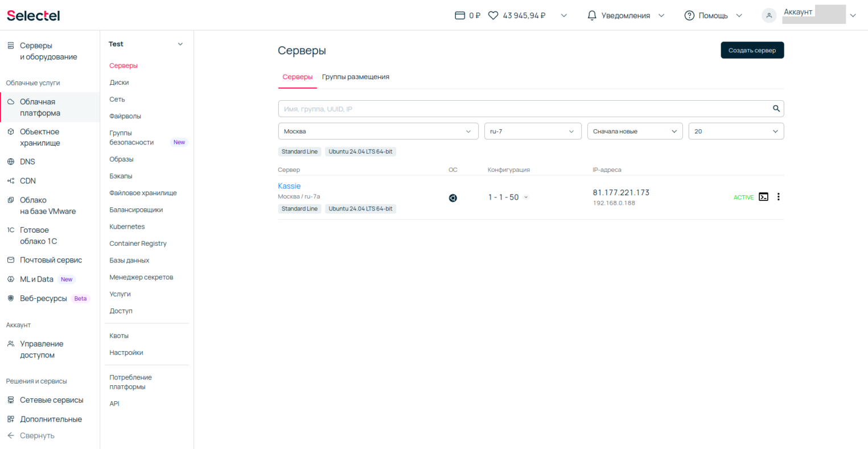This screenshot has height=449, width=868.
Task: Select Kubernetes in the platform menu
Action: pyautogui.click(x=127, y=226)
